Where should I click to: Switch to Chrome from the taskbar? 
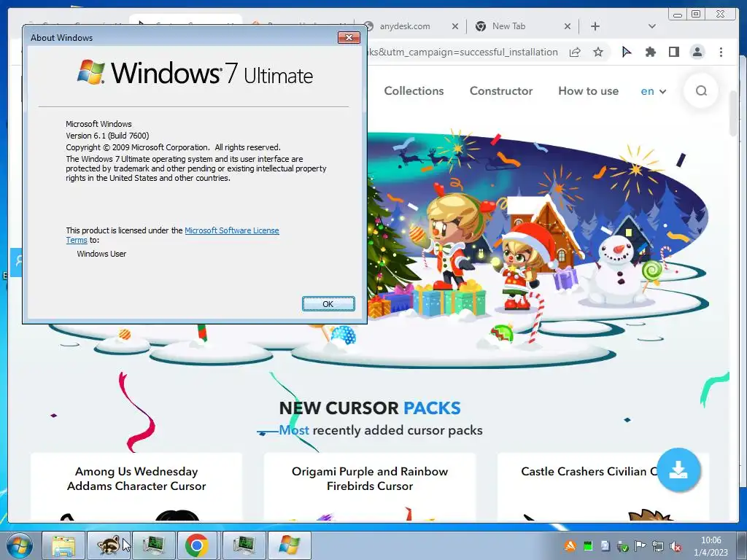click(197, 545)
